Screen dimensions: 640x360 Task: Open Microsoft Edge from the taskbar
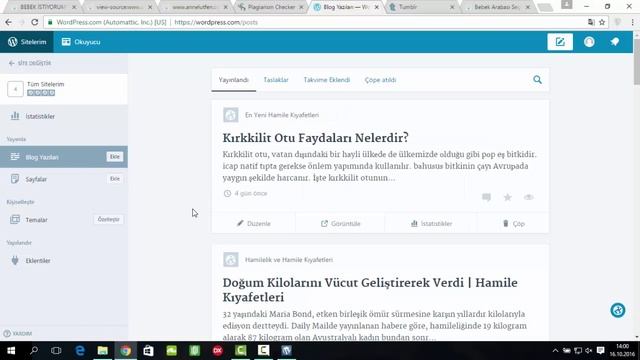click(80, 351)
